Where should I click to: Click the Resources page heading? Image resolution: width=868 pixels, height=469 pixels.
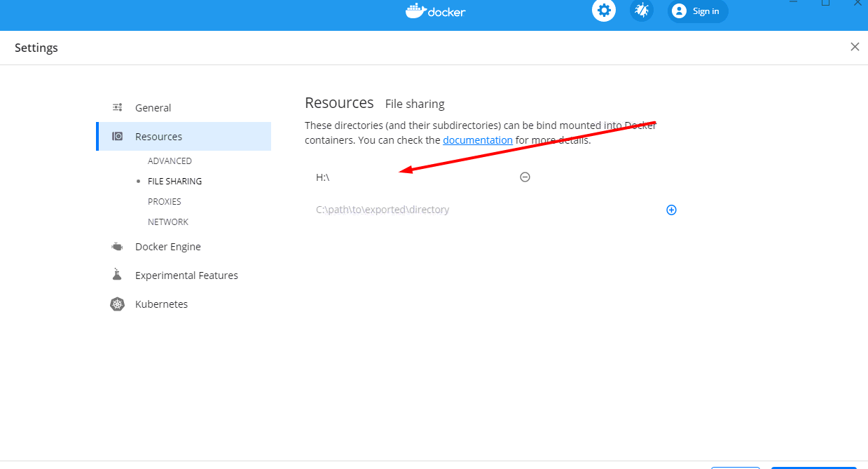[339, 103]
